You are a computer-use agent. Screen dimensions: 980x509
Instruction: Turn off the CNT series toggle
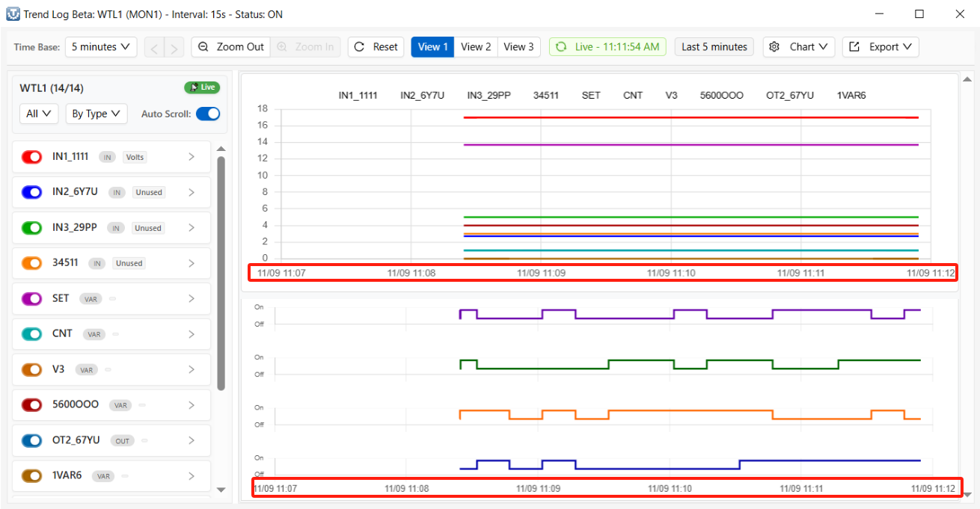click(31, 334)
